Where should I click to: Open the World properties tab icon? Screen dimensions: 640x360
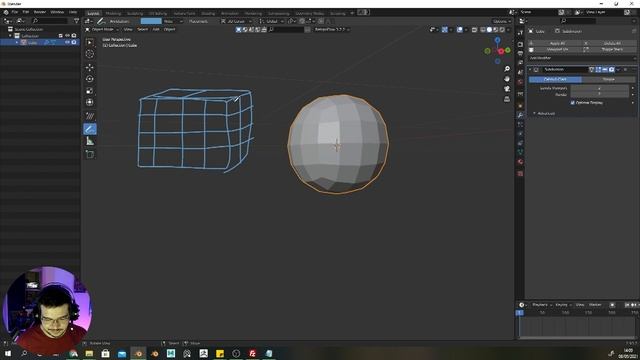[520, 82]
